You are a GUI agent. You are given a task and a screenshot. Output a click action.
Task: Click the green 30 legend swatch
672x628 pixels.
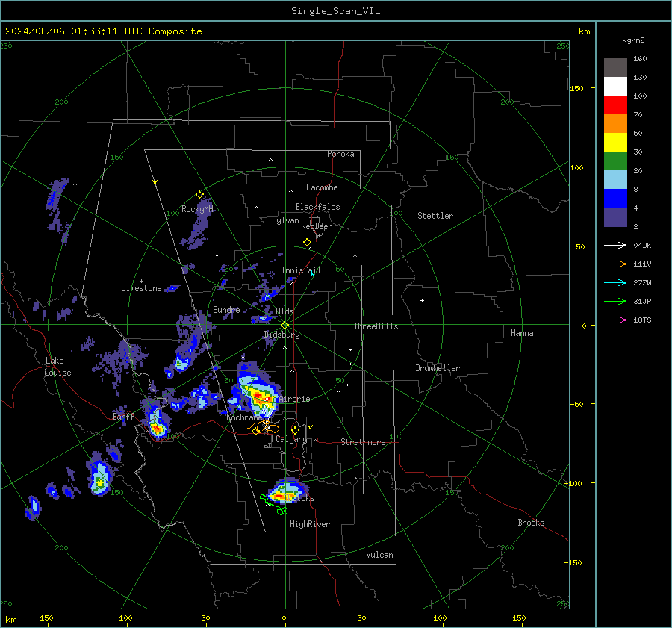tap(615, 161)
